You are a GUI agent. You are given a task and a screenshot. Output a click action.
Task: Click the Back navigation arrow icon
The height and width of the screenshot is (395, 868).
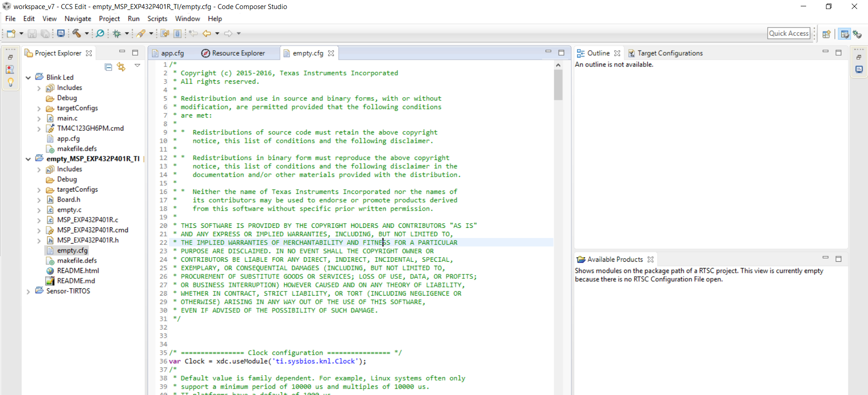pos(207,33)
